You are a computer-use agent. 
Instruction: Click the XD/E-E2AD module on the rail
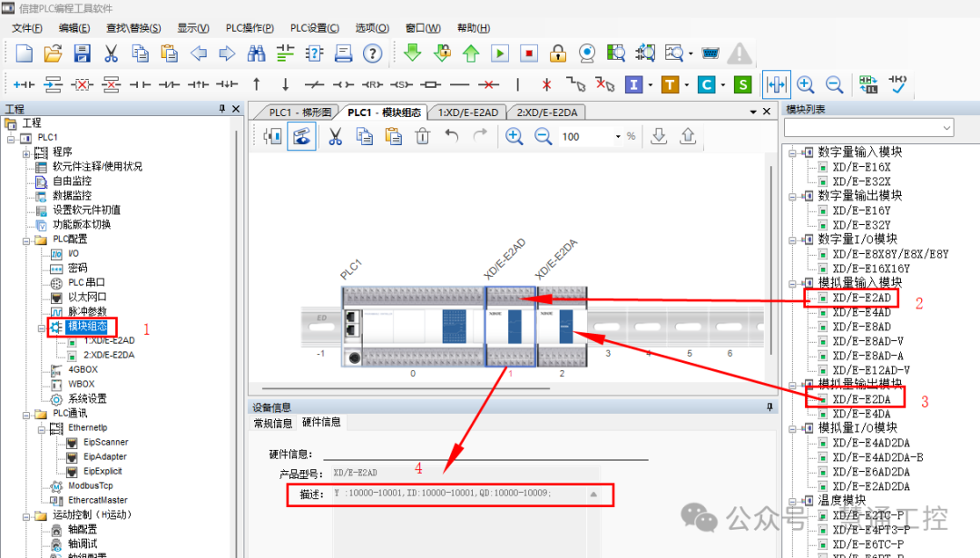click(x=511, y=326)
